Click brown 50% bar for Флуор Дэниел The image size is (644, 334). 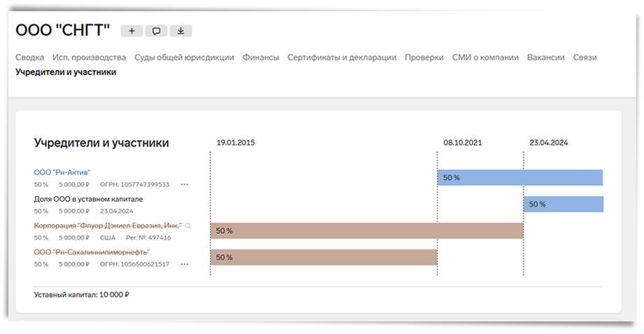[367, 231]
